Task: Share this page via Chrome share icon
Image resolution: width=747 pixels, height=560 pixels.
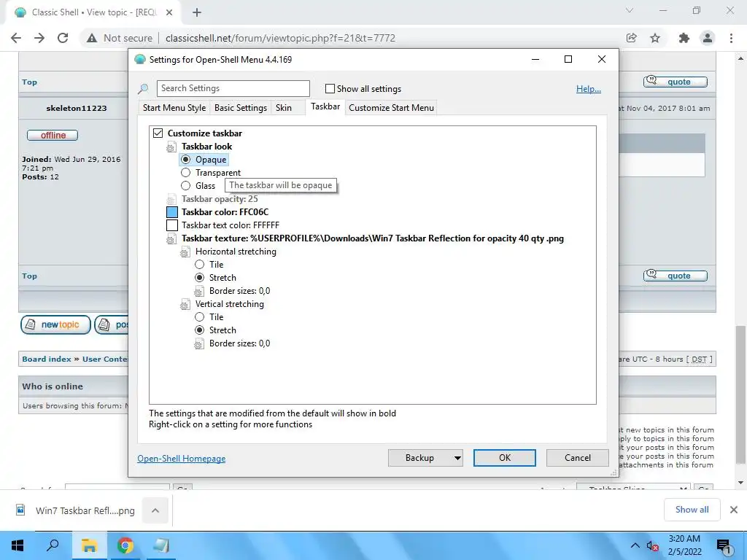Action: 632,38
